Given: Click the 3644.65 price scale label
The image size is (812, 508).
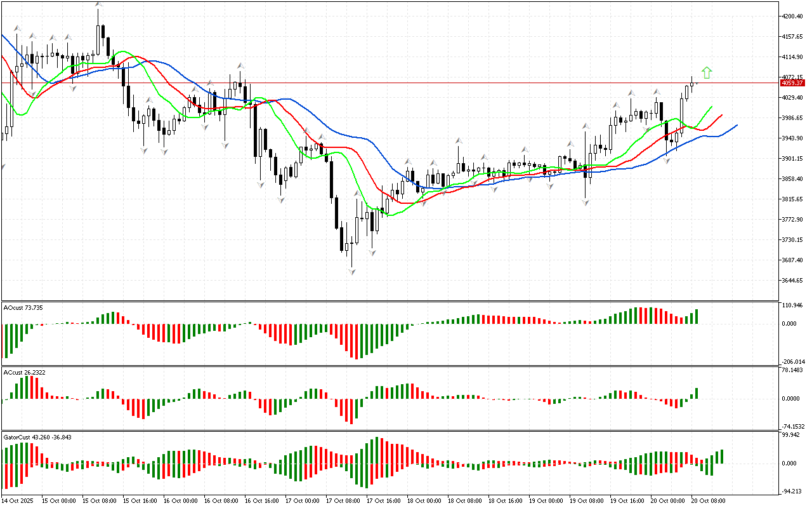Looking at the screenshot, I should (x=793, y=280).
